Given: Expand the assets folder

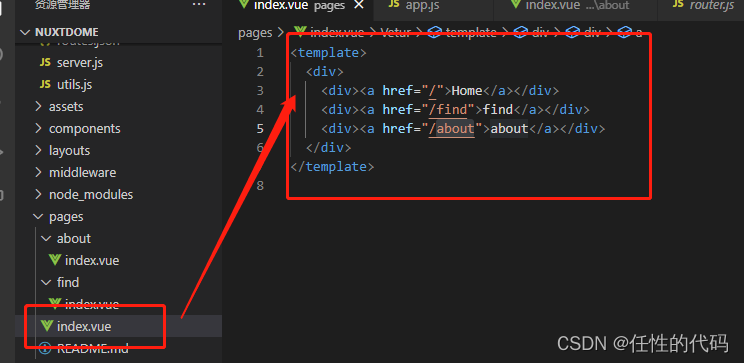Looking at the screenshot, I should pos(39,107).
